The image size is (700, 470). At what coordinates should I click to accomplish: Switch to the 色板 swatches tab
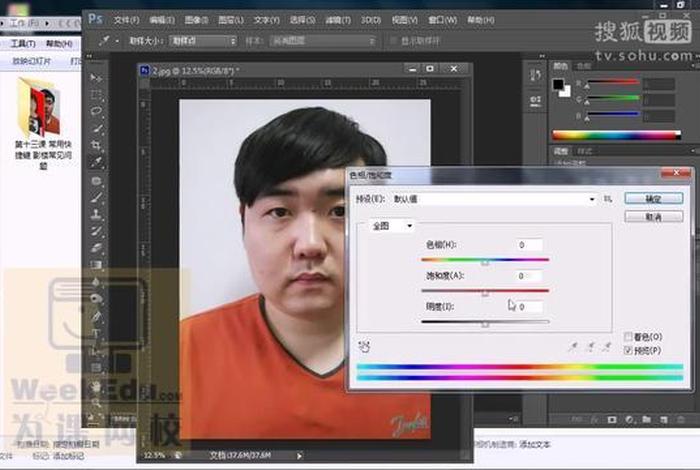pyautogui.click(x=583, y=67)
